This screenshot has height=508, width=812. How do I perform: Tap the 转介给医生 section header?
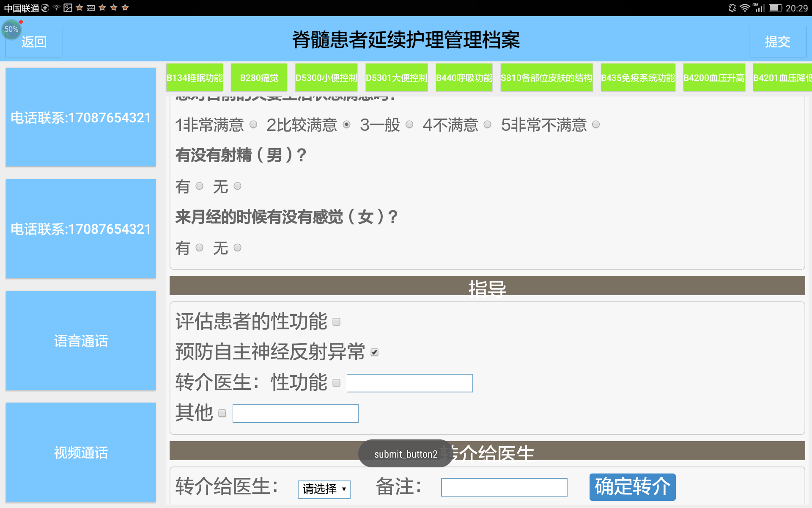pos(487,451)
